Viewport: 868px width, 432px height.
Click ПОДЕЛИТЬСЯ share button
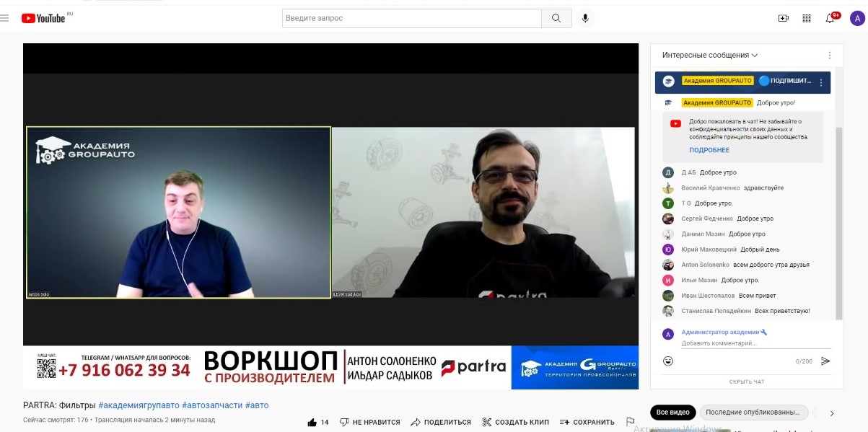coord(441,422)
